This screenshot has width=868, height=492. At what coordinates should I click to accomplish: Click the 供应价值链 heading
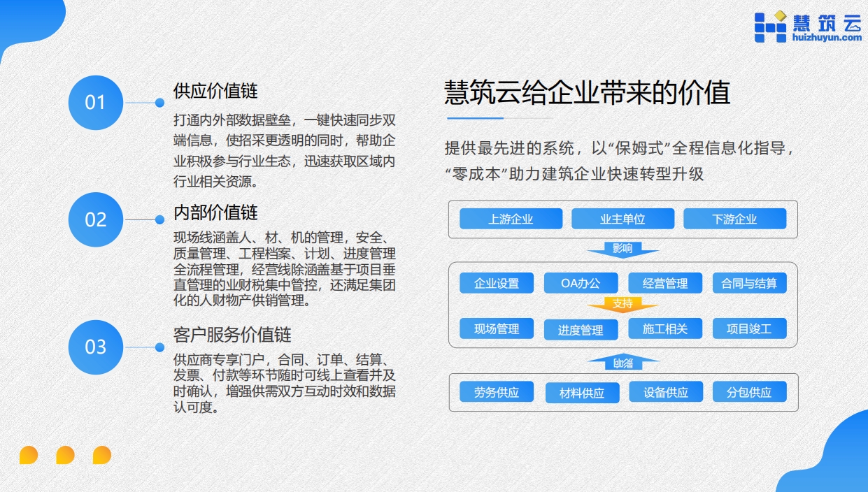click(215, 92)
